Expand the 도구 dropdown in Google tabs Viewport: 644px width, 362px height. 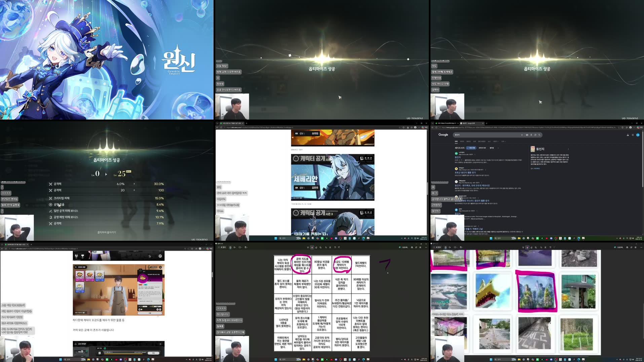(503, 141)
